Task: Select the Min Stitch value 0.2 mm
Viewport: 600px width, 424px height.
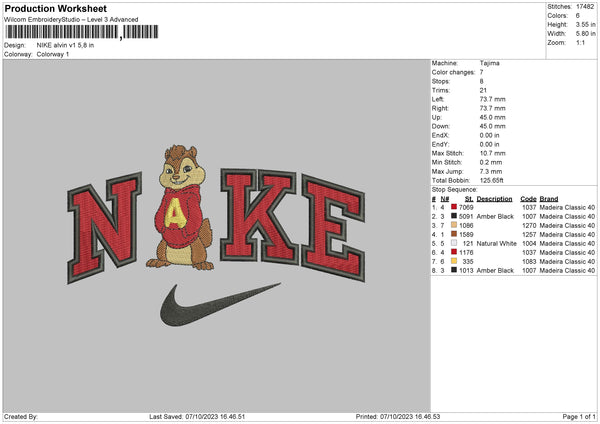Action: (491, 162)
